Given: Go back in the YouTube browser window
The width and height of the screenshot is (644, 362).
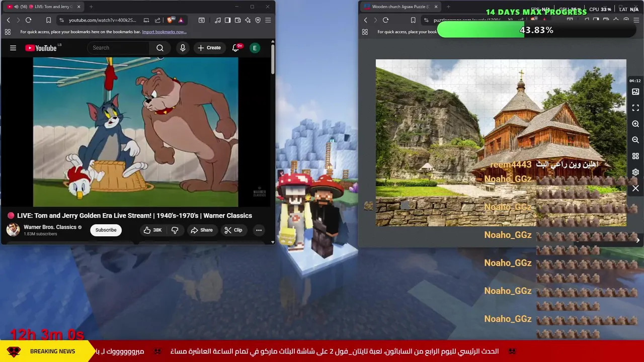Looking at the screenshot, I should tap(8, 20).
